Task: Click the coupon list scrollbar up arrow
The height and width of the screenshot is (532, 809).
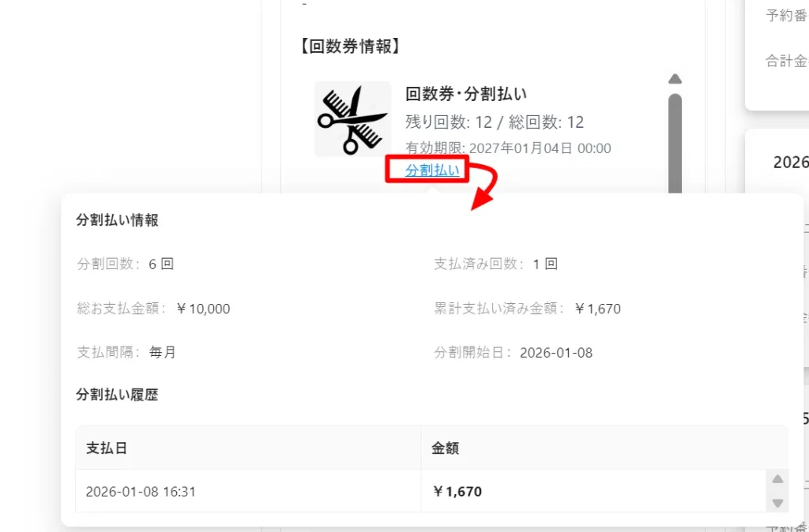Action: [675, 79]
